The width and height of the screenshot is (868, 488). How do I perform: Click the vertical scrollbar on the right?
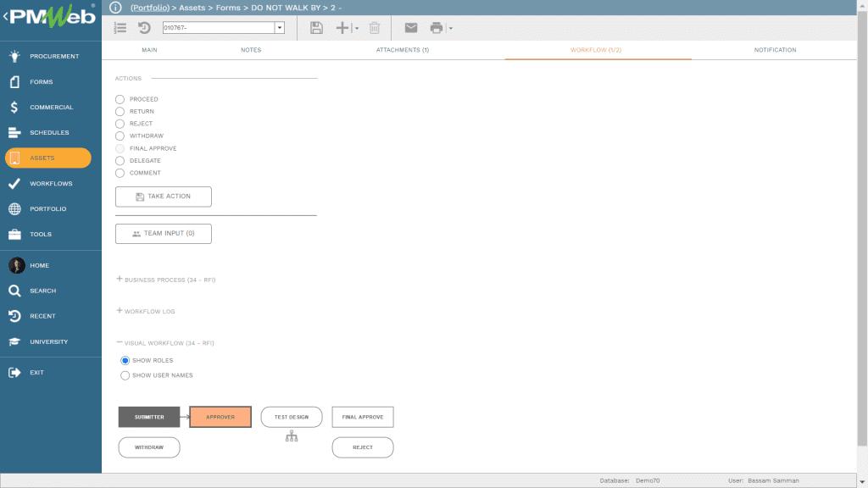[x=862, y=228]
